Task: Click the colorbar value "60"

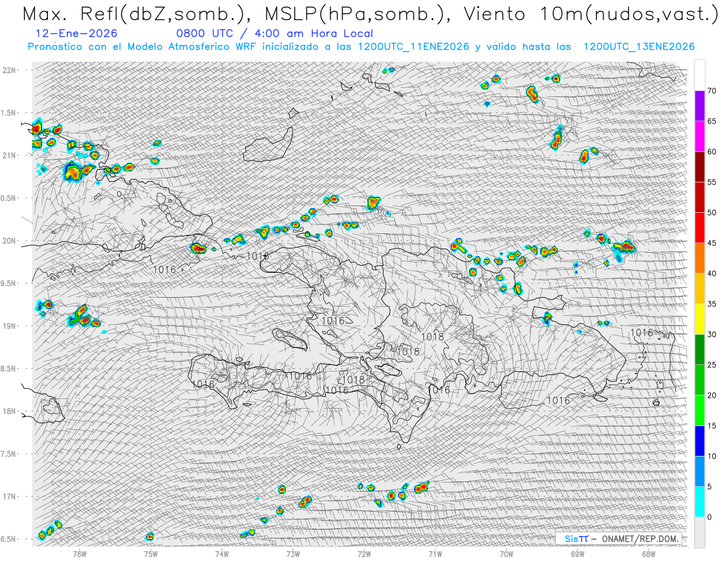Action: coord(712,152)
